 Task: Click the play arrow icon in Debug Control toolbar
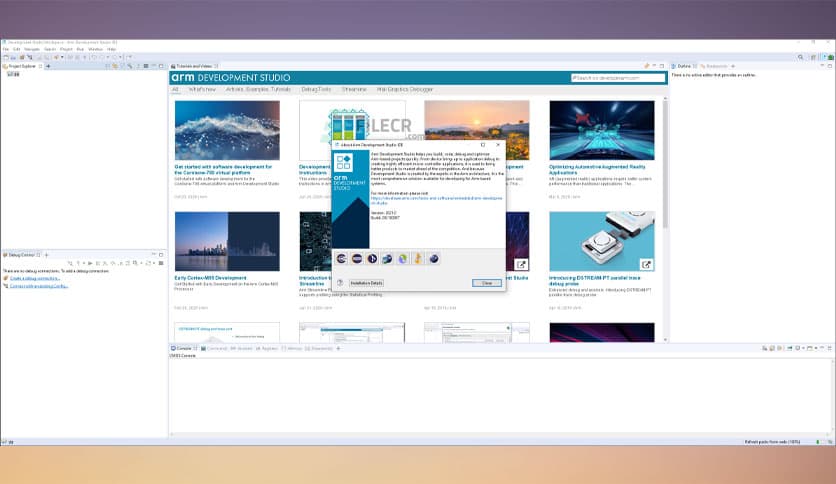pos(90,263)
